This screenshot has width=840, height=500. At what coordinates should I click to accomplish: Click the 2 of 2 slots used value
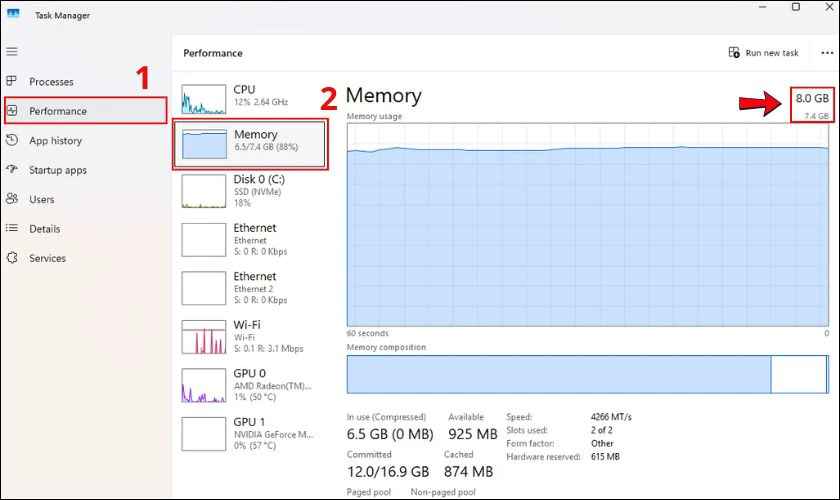pos(602,430)
